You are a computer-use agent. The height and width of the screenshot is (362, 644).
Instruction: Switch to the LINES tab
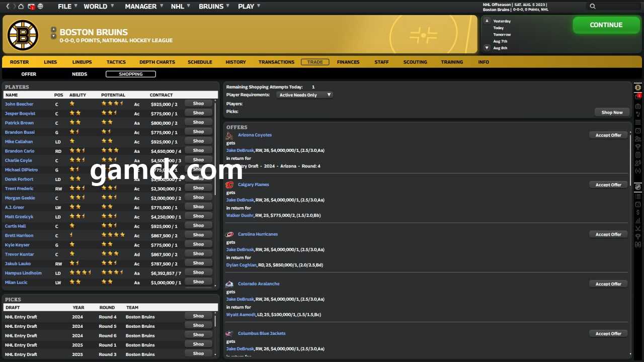[50, 62]
